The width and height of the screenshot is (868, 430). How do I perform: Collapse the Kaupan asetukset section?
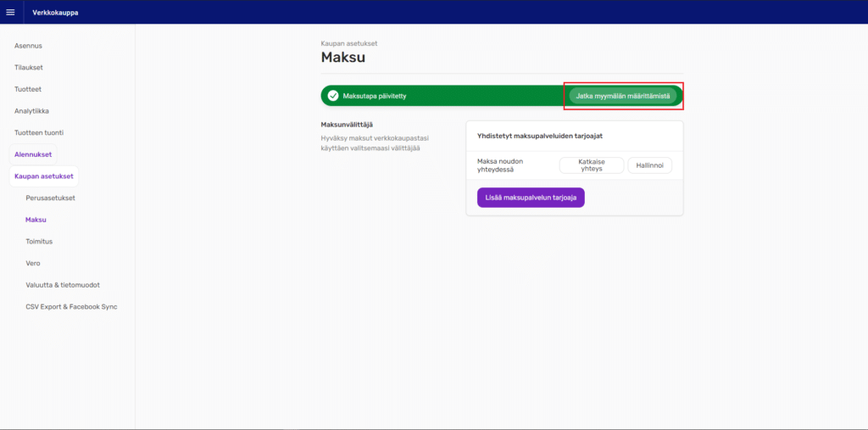coord(44,176)
